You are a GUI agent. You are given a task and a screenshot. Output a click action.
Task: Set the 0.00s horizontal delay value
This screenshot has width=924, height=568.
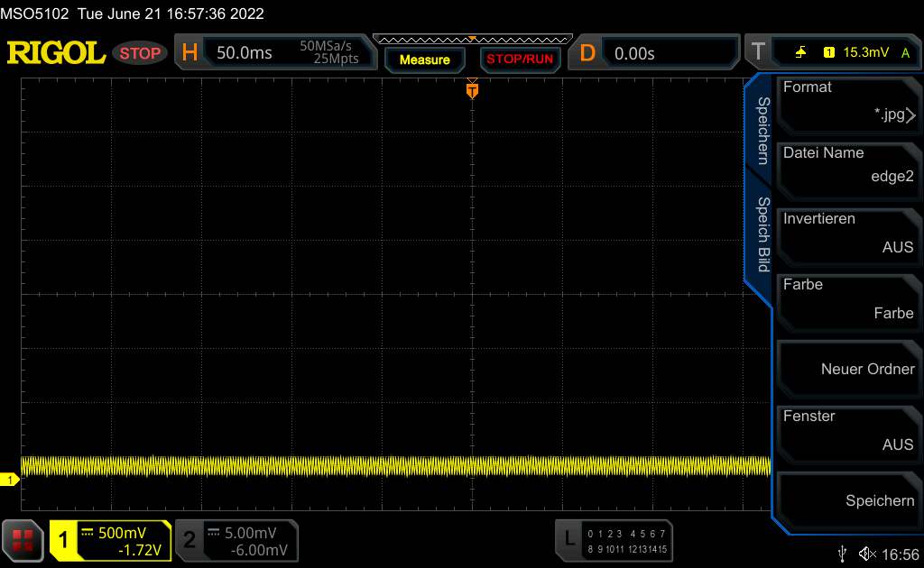pos(634,53)
